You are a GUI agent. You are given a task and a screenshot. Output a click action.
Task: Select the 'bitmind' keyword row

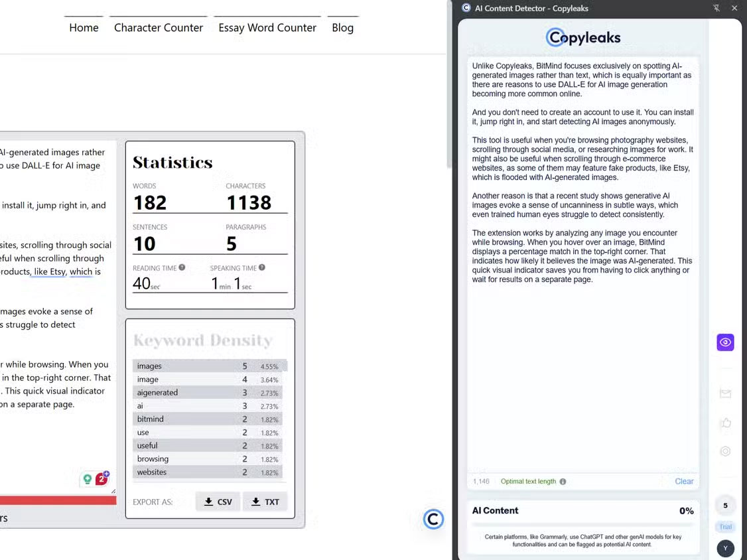pyautogui.click(x=208, y=419)
